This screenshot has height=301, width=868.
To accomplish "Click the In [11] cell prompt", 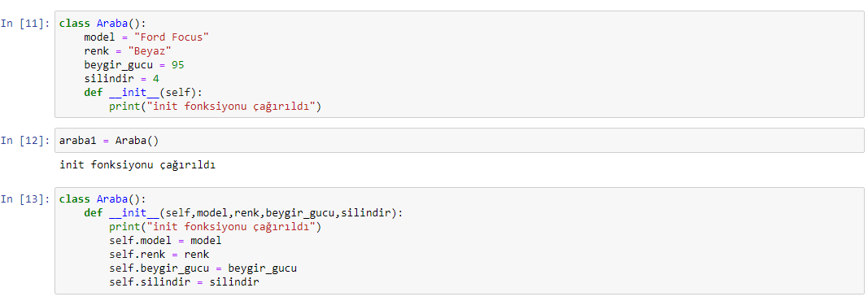I will click(x=25, y=24).
